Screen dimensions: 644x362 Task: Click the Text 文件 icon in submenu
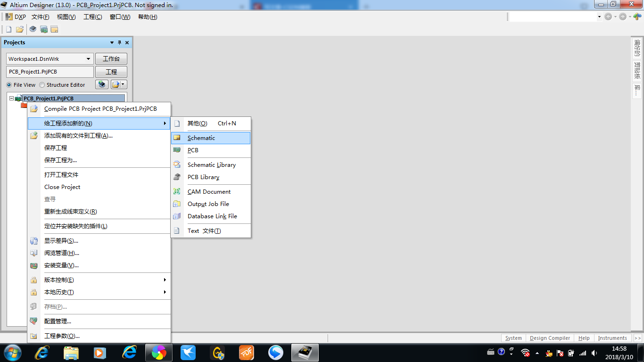[177, 231]
